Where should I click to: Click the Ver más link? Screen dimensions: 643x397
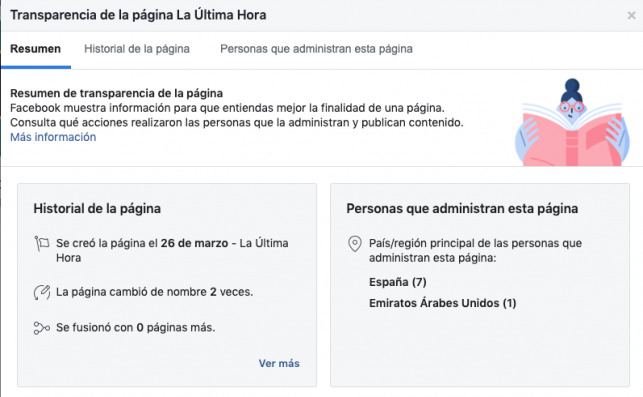click(279, 363)
